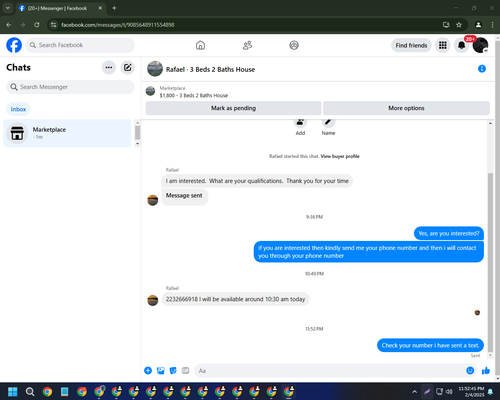Open the tab search dropdown arrow

[8, 8]
